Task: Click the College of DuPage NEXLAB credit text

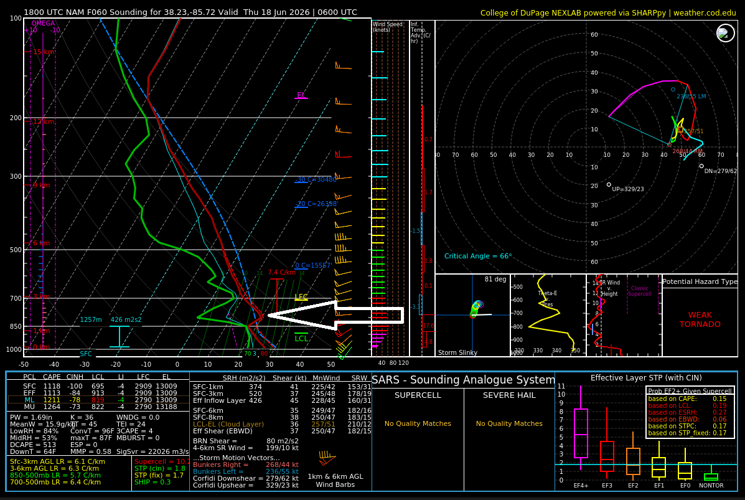Action: click(x=608, y=13)
